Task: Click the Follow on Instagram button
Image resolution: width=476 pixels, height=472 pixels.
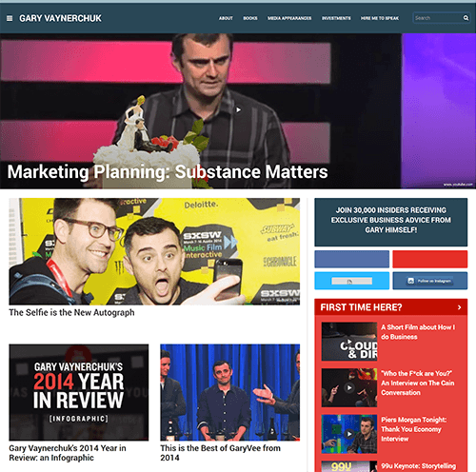Action: (x=430, y=281)
